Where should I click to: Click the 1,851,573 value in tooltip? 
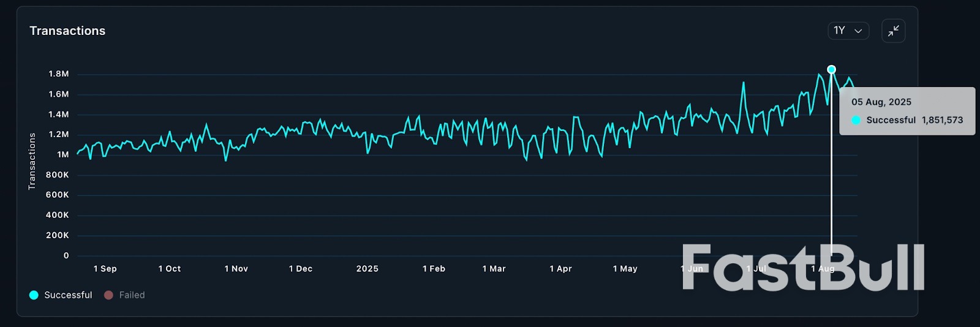point(942,120)
